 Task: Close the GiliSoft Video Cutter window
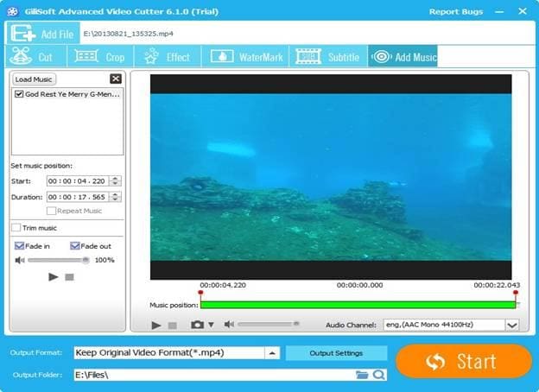[x=523, y=11]
